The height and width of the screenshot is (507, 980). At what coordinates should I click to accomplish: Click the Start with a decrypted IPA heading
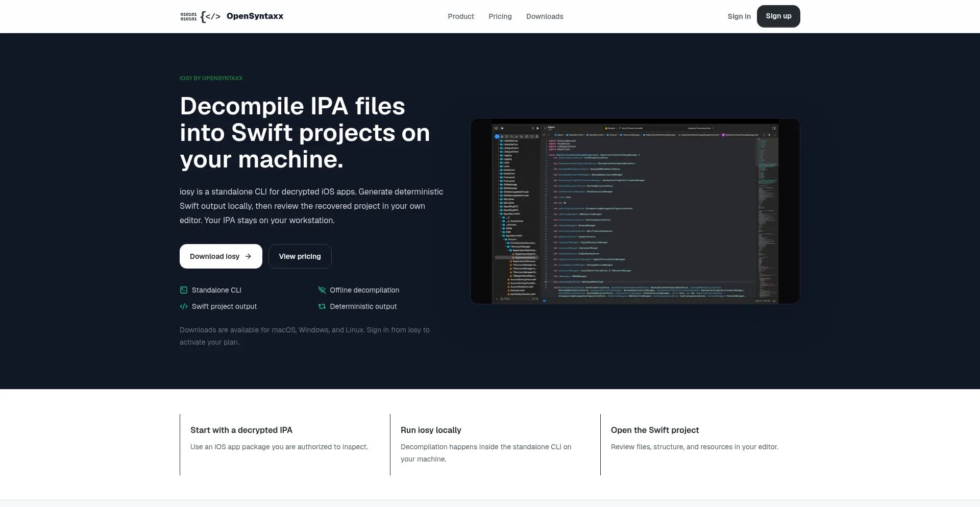(x=241, y=430)
